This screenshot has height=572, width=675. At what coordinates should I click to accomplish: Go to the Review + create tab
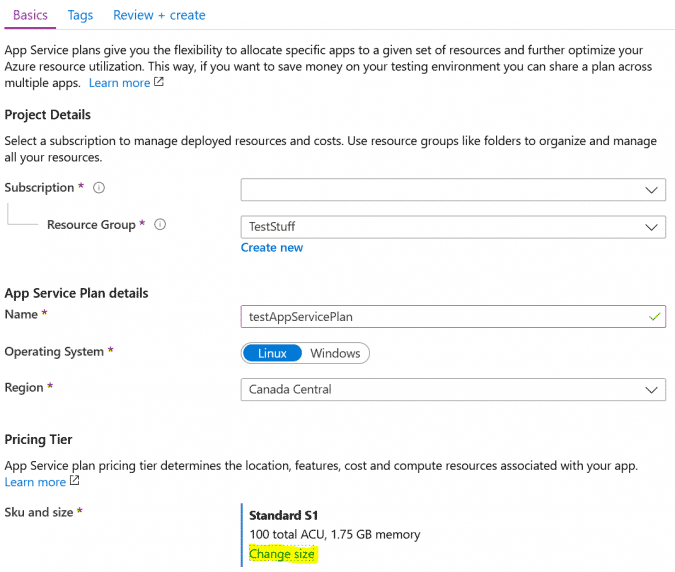tap(159, 15)
